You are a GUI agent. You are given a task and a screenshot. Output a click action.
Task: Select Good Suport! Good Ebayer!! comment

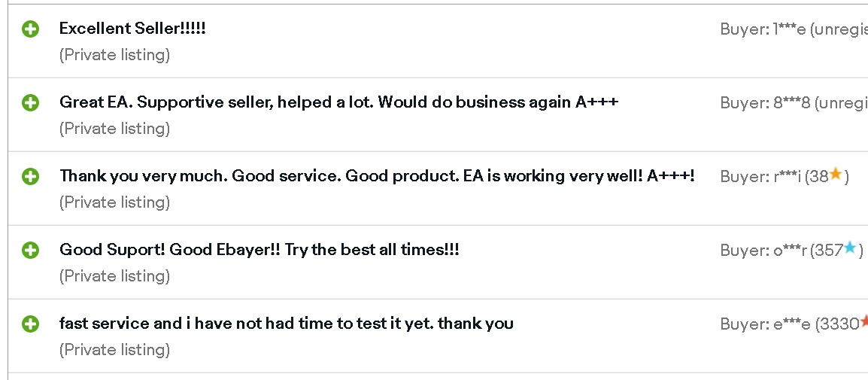259,250
